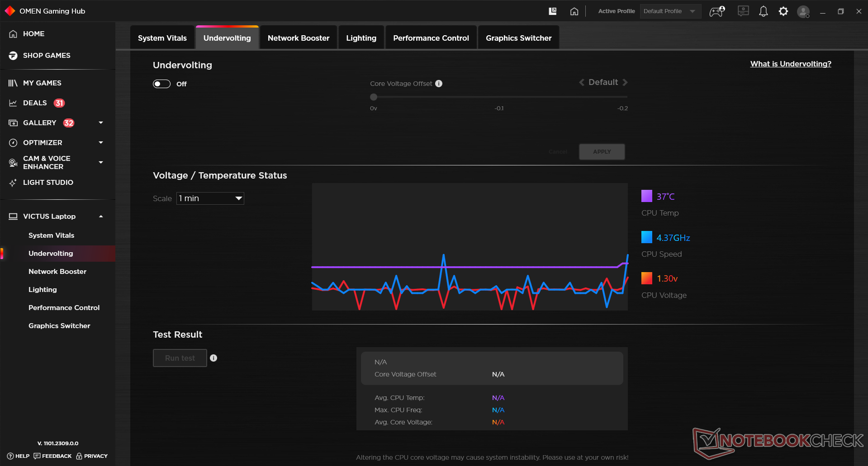The width and height of the screenshot is (868, 466).
Task: Click the 1.30v CPU Voltage value
Action: point(667,278)
